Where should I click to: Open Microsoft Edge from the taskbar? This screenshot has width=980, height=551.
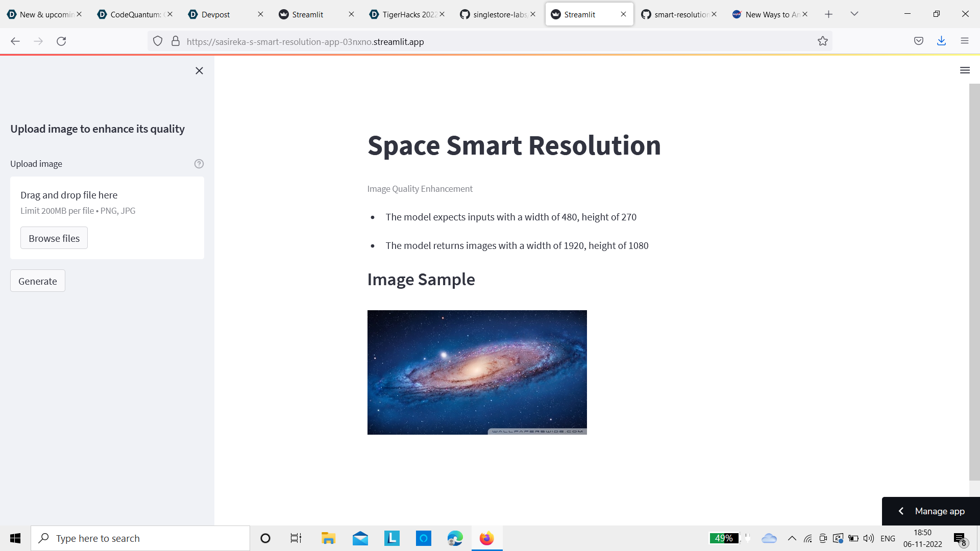pyautogui.click(x=454, y=538)
